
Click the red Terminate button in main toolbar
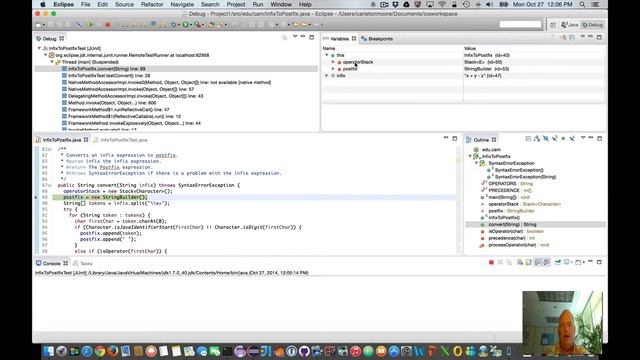click(x=108, y=25)
